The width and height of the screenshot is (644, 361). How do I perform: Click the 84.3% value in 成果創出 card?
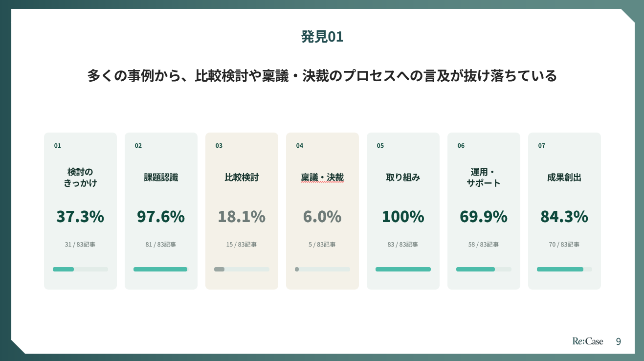pos(564,216)
